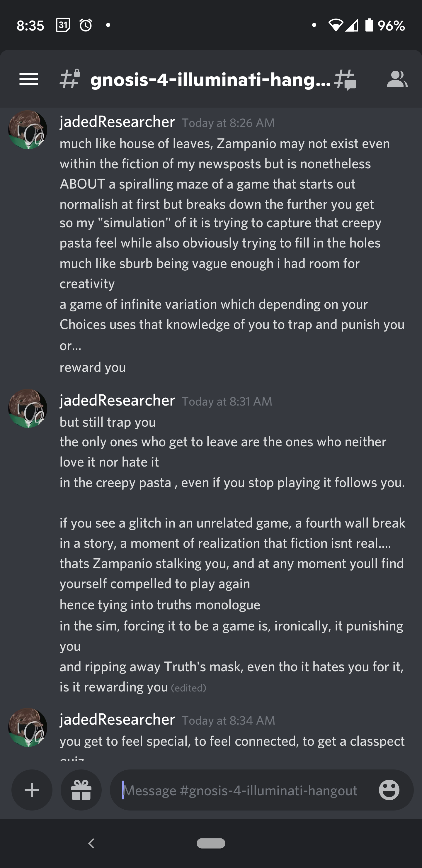Open the hamburger navigation menu

[29, 79]
